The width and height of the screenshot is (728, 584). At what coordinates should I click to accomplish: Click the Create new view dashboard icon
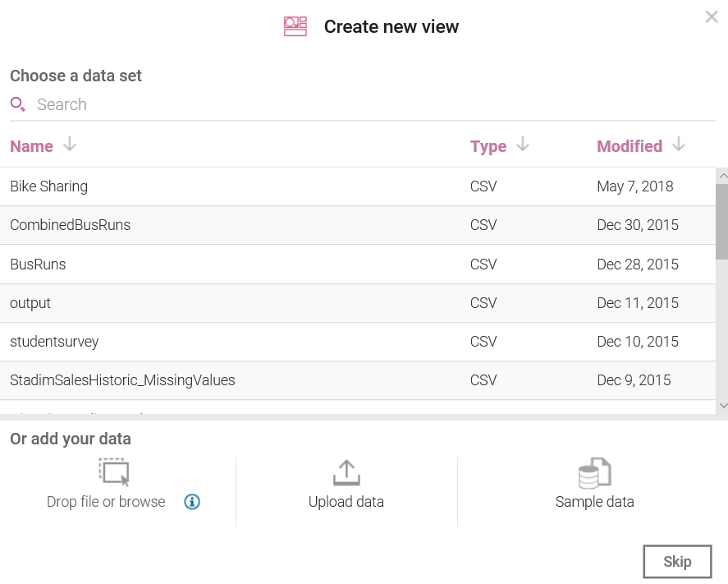pyautogui.click(x=295, y=26)
